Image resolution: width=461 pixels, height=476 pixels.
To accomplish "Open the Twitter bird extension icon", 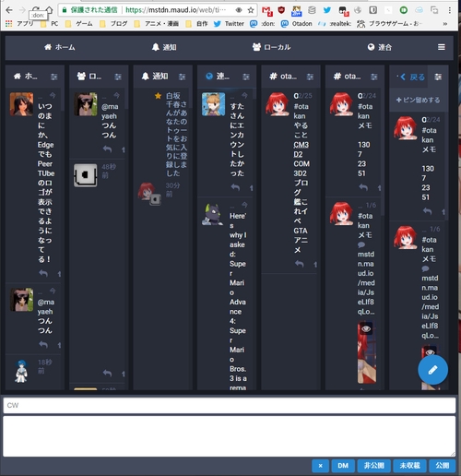I will click(x=327, y=10).
